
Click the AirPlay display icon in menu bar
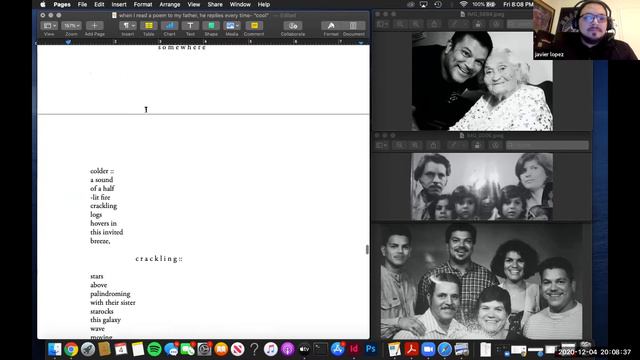[424, 4]
